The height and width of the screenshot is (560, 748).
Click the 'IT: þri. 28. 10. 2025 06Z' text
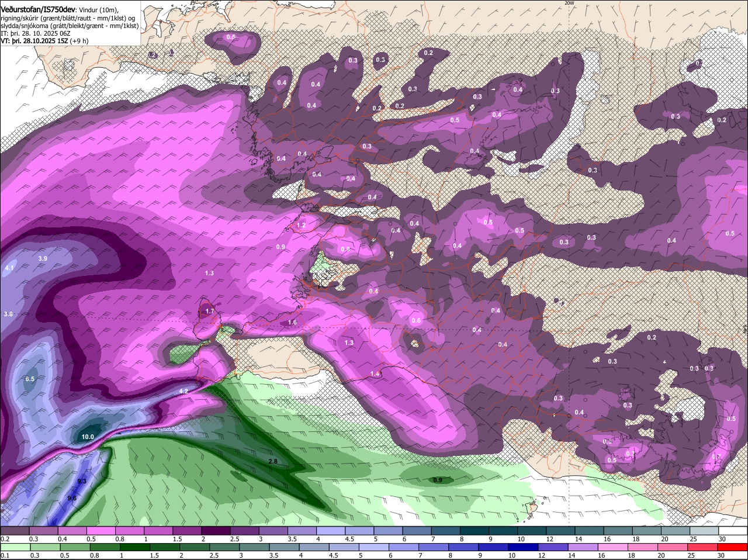pyautogui.click(x=36, y=33)
